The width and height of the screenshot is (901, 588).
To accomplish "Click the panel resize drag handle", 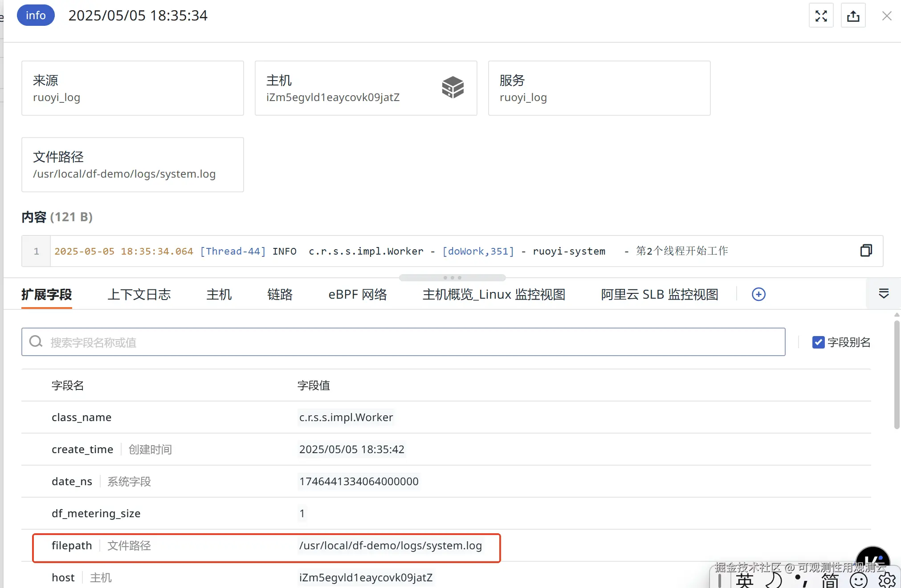I will 452,278.
